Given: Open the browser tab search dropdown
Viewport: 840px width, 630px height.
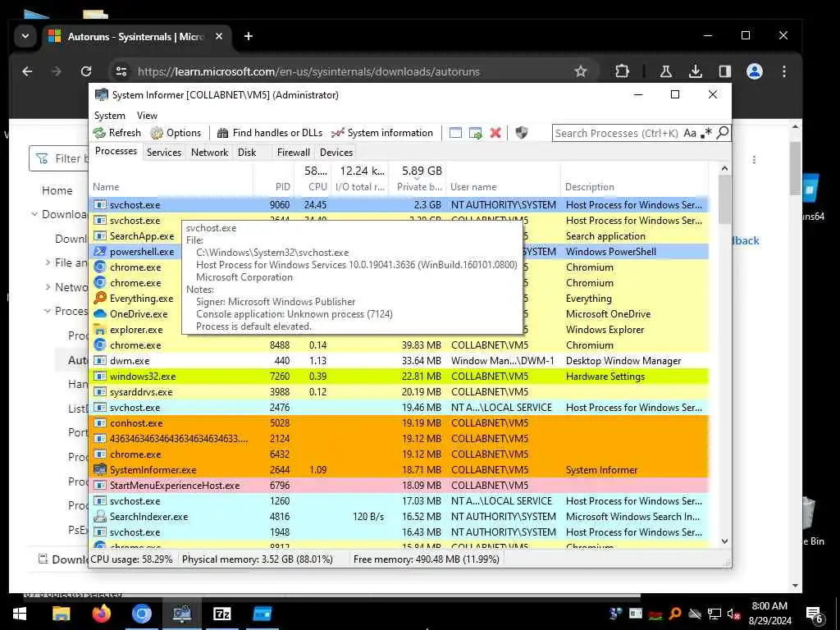Looking at the screenshot, I should coord(25,36).
